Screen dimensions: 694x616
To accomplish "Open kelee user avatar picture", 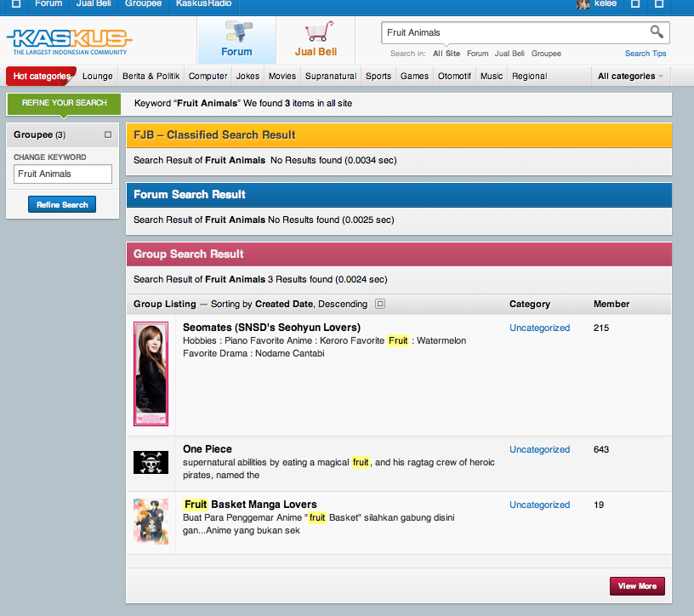I will pyautogui.click(x=583, y=4).
